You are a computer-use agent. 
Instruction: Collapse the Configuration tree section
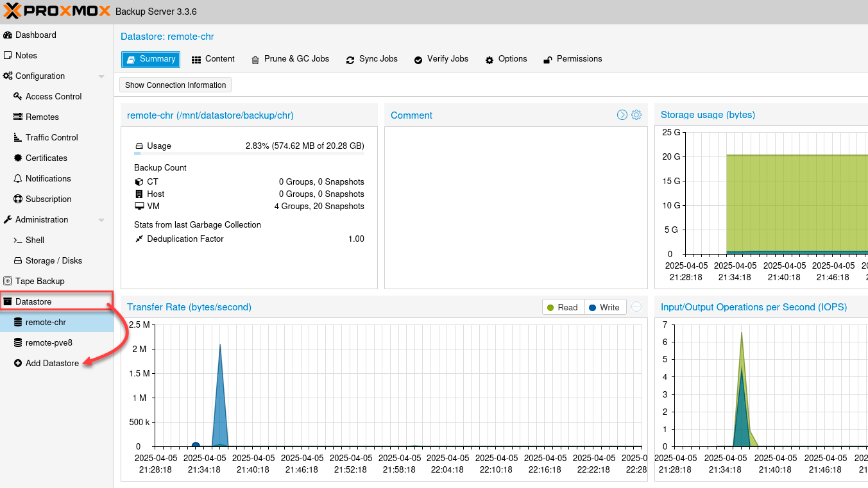(x=101, y=76)
